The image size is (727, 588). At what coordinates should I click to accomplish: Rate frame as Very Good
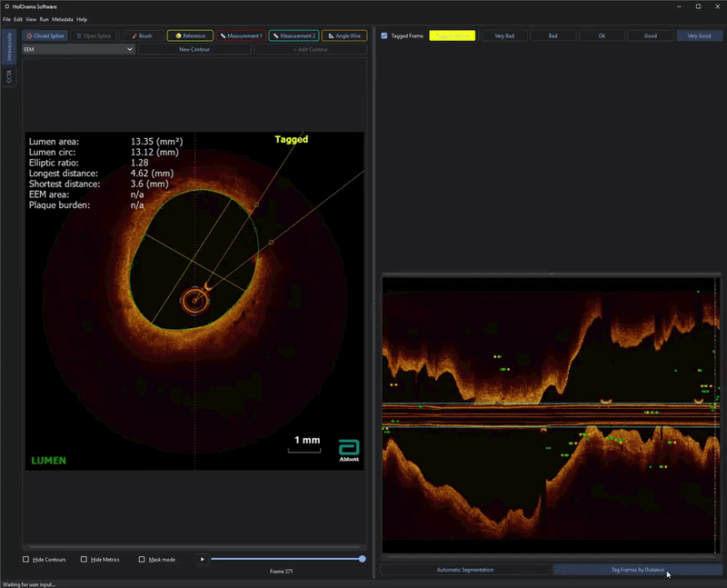coord(699,35)
